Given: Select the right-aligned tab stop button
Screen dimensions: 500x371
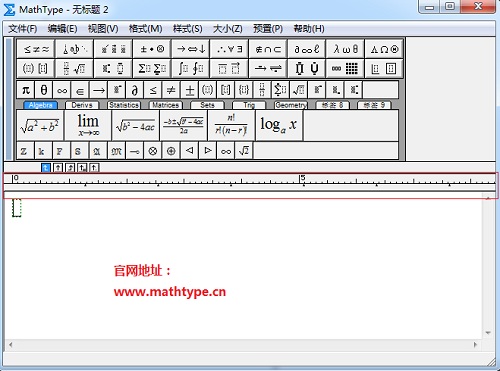Looking at the screenshot, I should (x=70, y=167).
